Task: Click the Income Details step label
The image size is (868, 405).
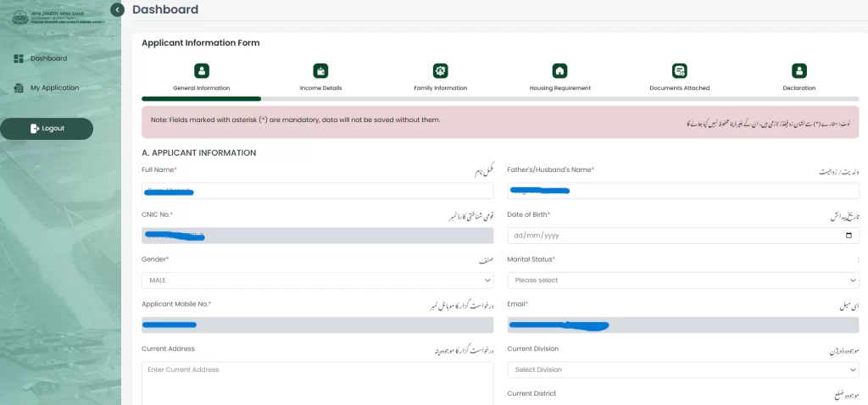Action: tap(321, 88)
